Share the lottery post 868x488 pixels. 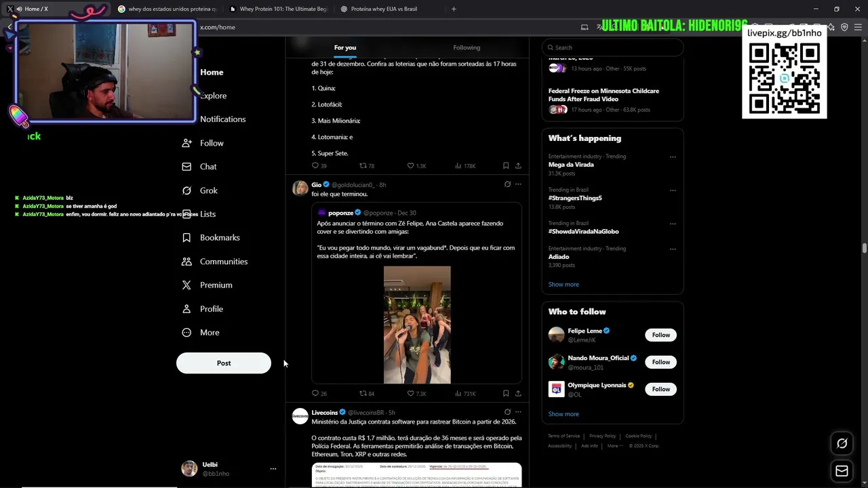pos(518,165)
